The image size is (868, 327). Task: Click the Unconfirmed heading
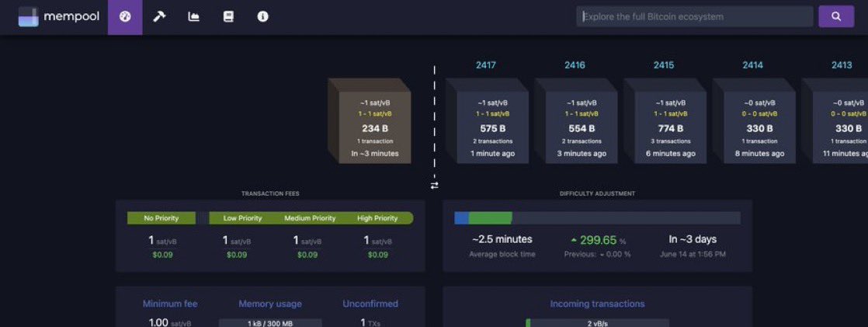point(370,304)
